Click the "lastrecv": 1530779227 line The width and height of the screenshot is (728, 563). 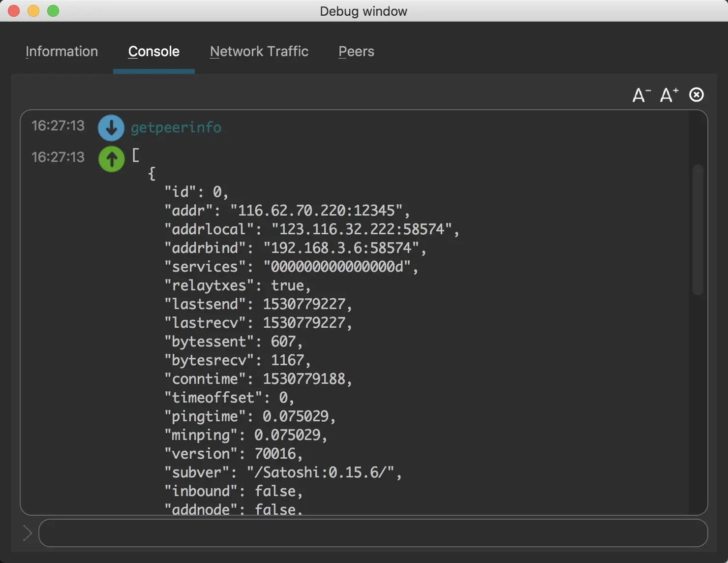pyautogui.click(x=258, y=323)
